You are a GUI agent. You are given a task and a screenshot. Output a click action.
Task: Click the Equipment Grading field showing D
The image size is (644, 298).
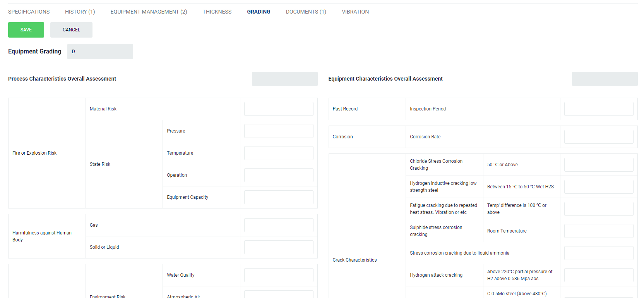tap(100, 52)
